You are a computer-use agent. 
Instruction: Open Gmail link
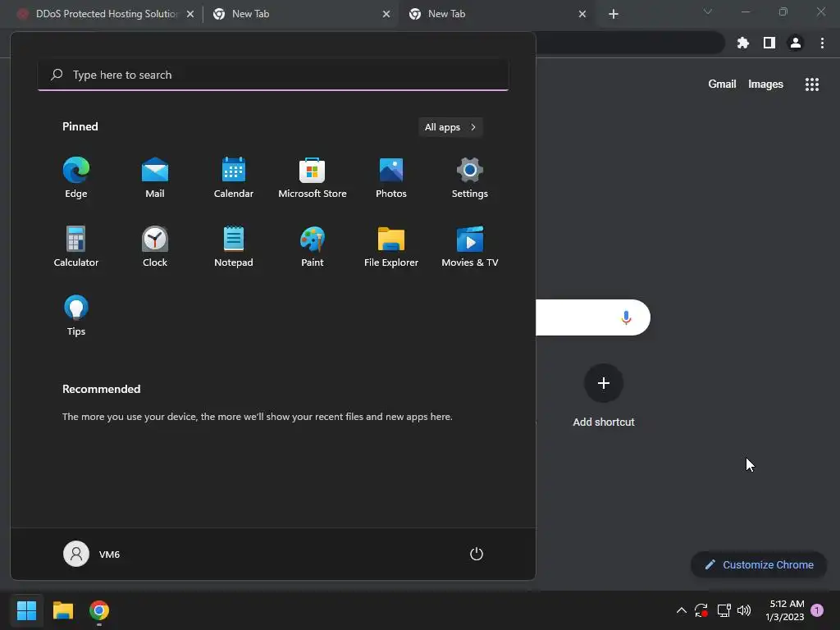[x=722, y=84]
